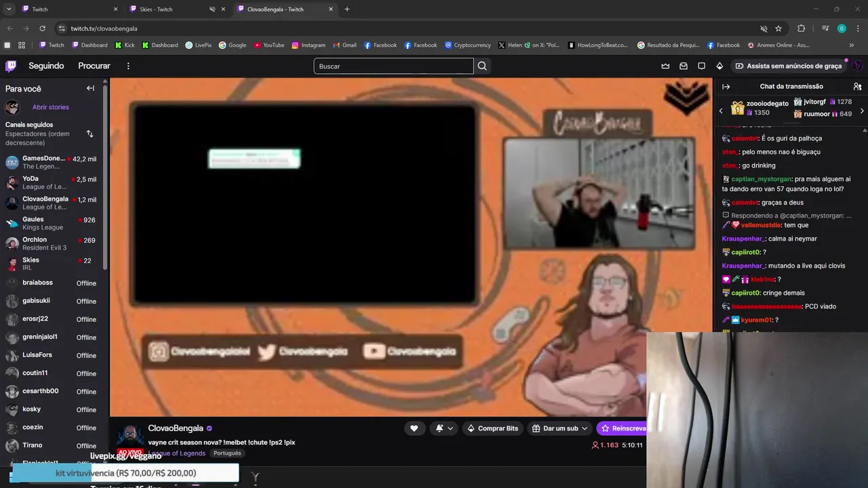Collapse the Para você sidebar
Screen dimensions: 868x488
(90, 88)
